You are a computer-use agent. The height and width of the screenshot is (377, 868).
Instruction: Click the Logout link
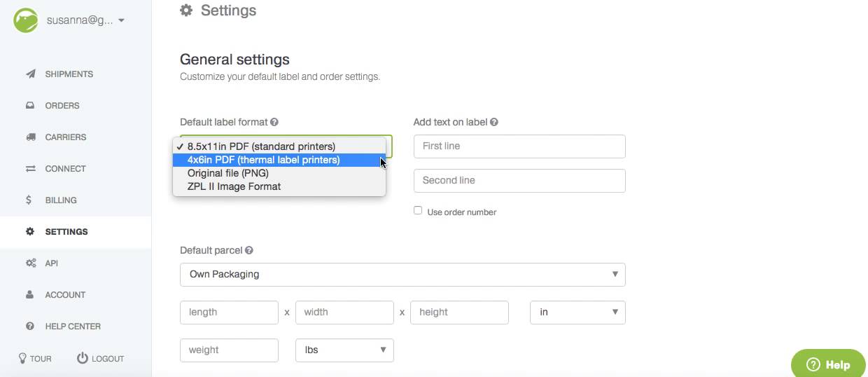pyautogui.click(x=100, y=358)
